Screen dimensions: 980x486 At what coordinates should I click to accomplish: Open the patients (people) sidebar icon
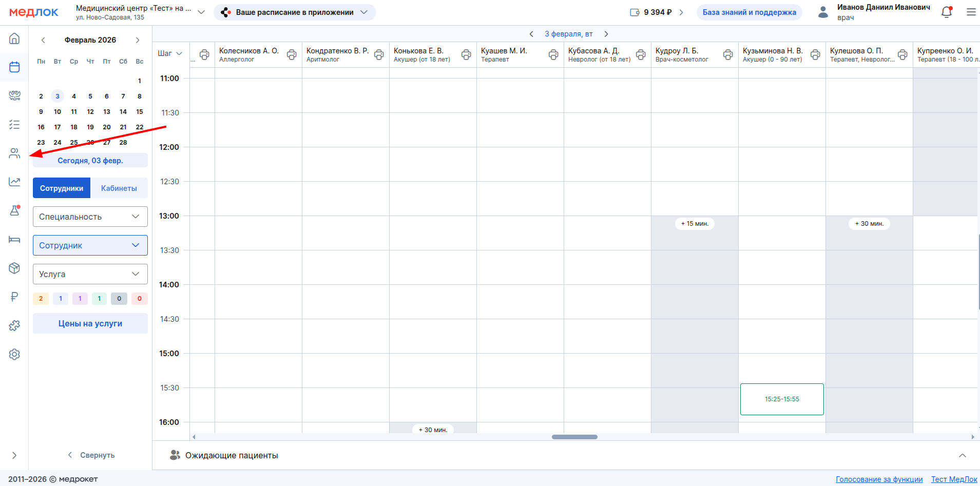click(x=14, y=153)
